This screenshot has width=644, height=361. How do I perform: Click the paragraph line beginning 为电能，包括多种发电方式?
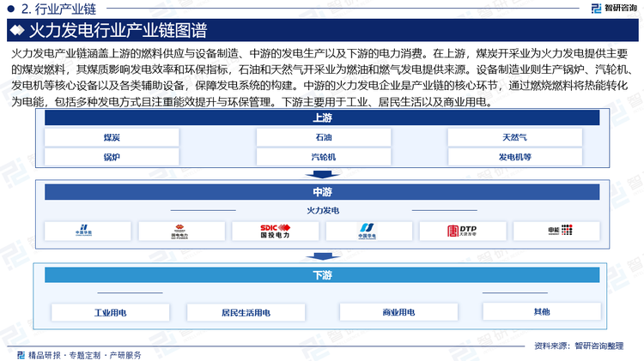[252, 102]
